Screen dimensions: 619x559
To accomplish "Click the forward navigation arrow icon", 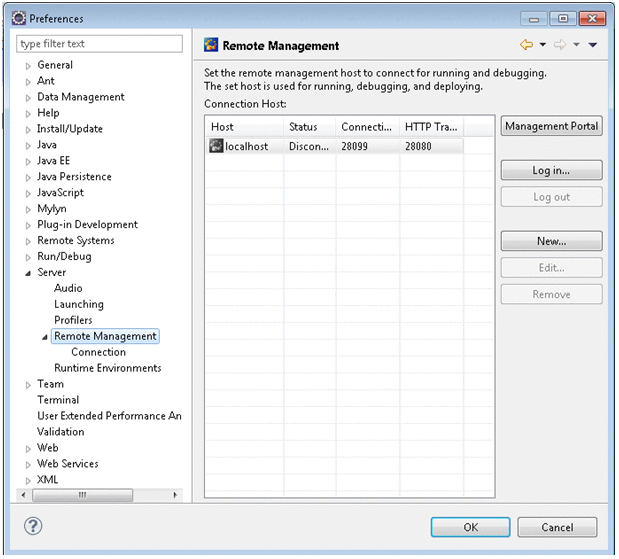I will (x=560, y=45).
